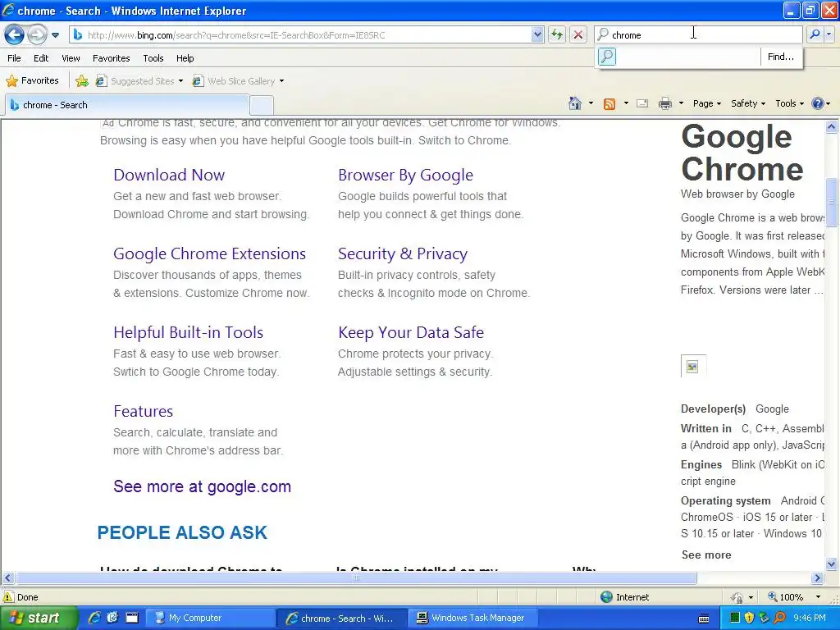This screenshot has height=630, width=840.
Task: Open the Tools command bar menu
Action: [790, 103]
